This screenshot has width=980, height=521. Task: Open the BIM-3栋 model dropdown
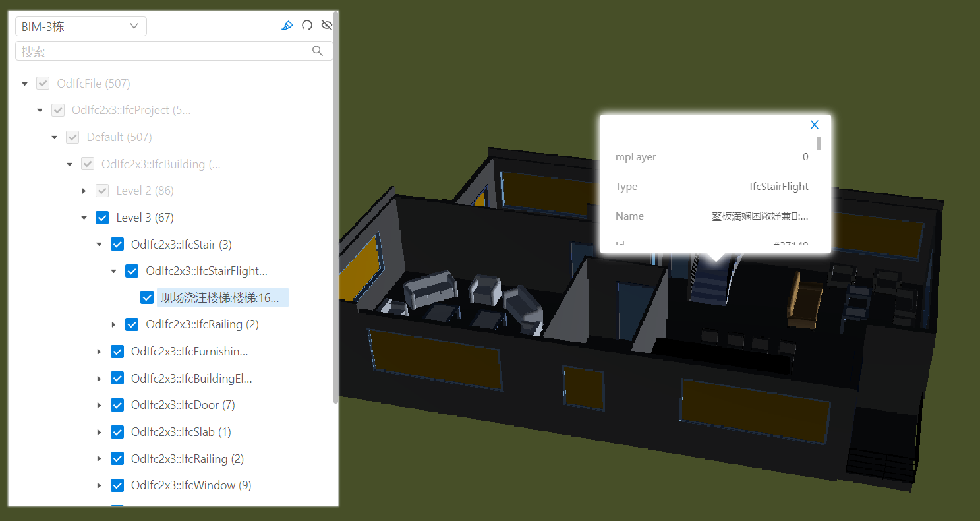(x=80, y=26)
